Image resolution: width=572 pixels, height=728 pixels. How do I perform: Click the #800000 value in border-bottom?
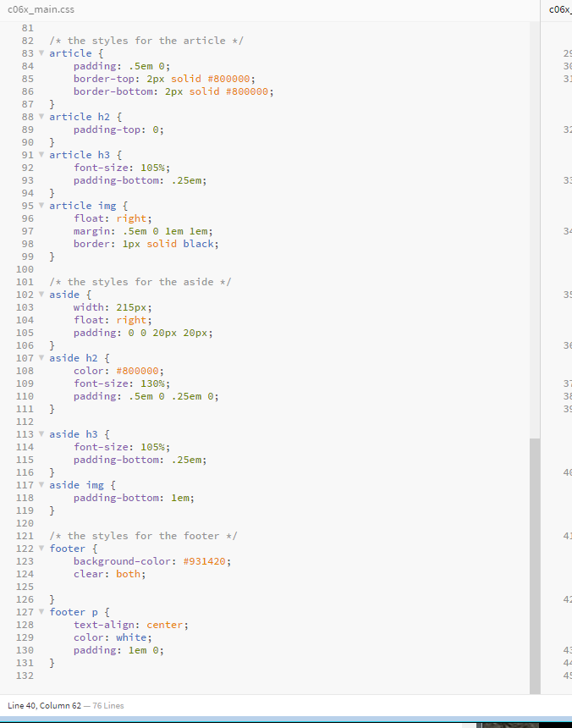click(x=247, y=91)
